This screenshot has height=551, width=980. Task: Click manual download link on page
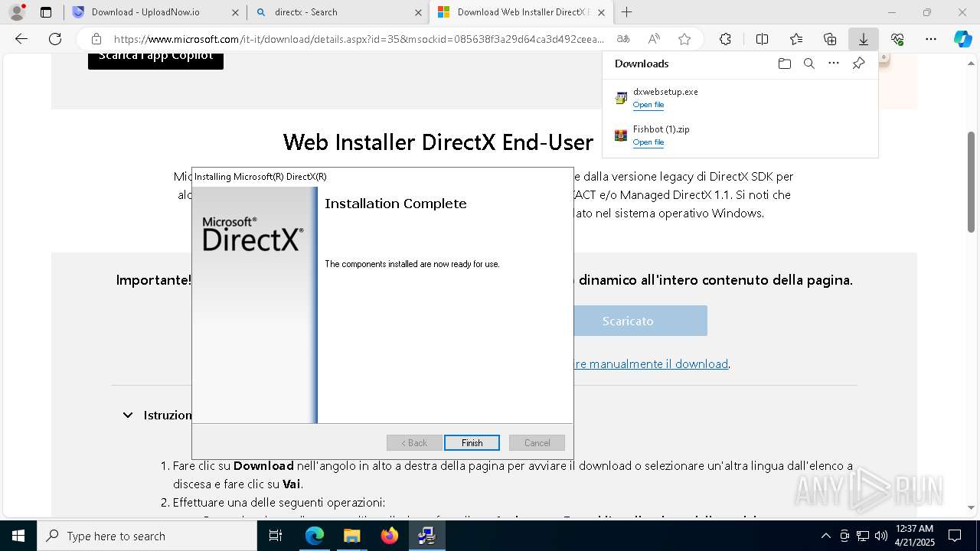[651, 364]
